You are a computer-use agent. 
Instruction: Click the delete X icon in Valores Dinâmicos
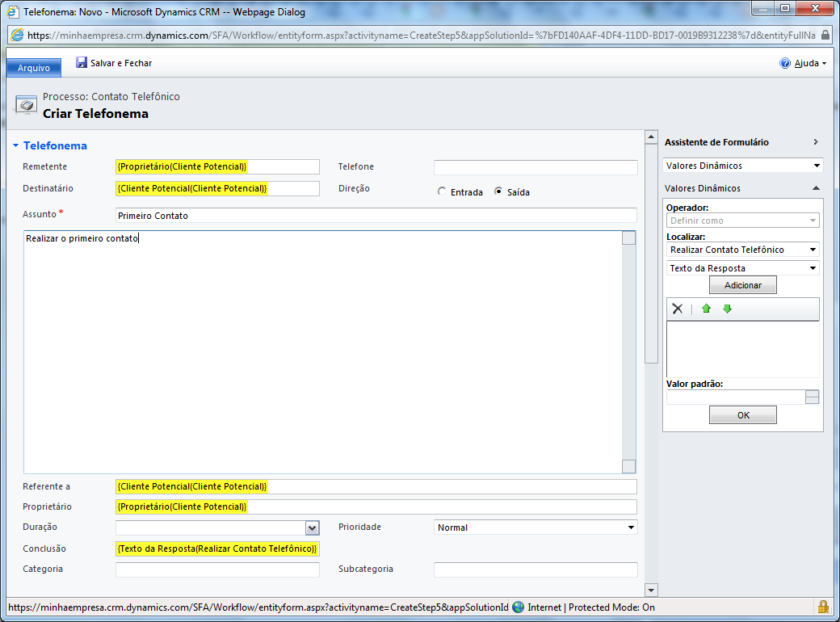tap(678, 309)
